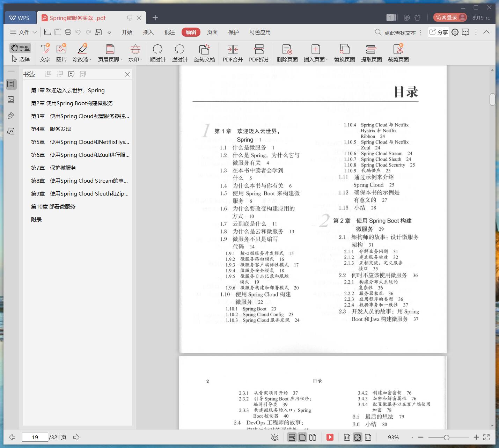
Task: Toggle eye protection mode icon
Action: pyautogui.click(x=275, y=437)
